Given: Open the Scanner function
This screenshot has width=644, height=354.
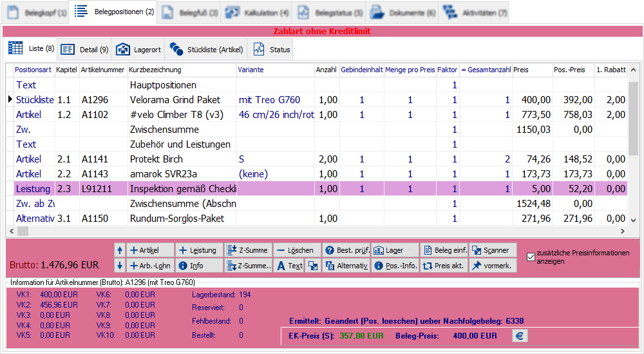Looking at the screenshot, I should 493,250.
